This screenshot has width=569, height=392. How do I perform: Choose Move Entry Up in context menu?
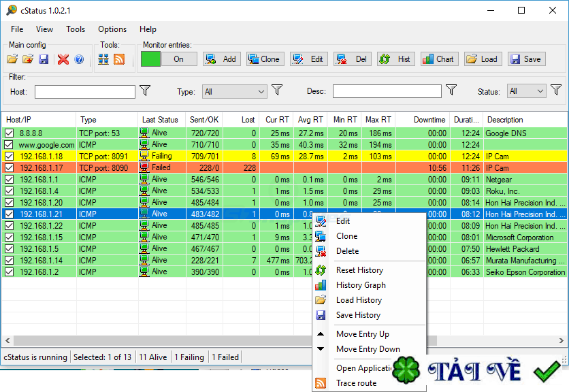coord(362,334)
